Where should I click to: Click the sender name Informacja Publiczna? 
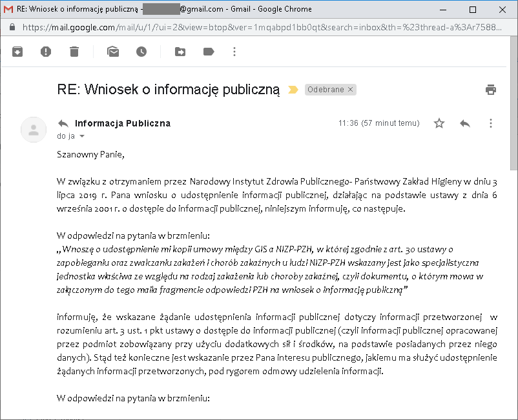(x=123, y=123)
